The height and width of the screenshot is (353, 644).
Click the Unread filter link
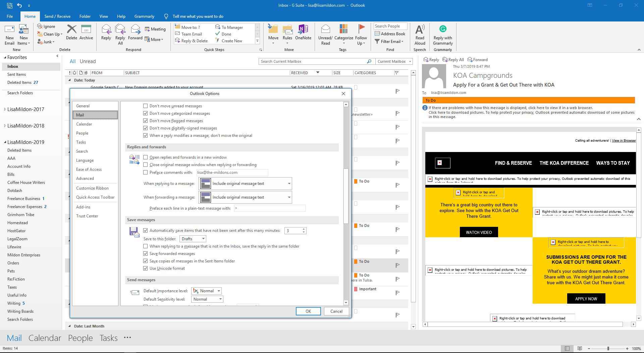[88, 61]
